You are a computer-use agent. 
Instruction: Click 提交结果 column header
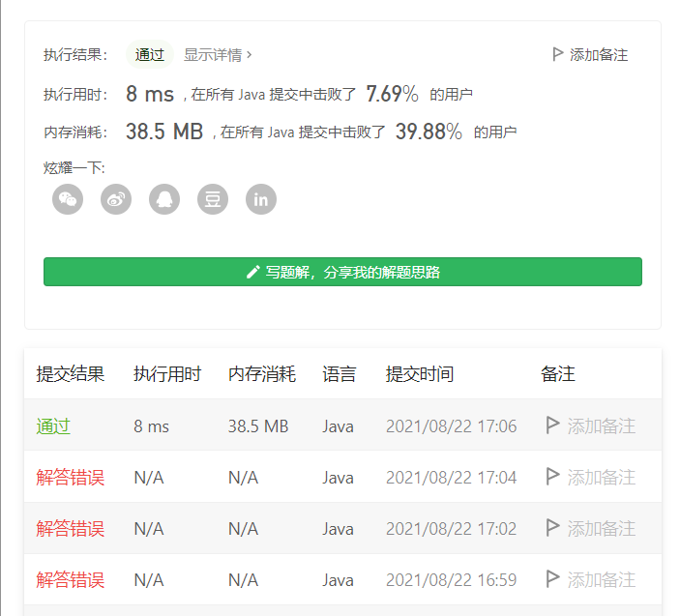coord(71,373)
